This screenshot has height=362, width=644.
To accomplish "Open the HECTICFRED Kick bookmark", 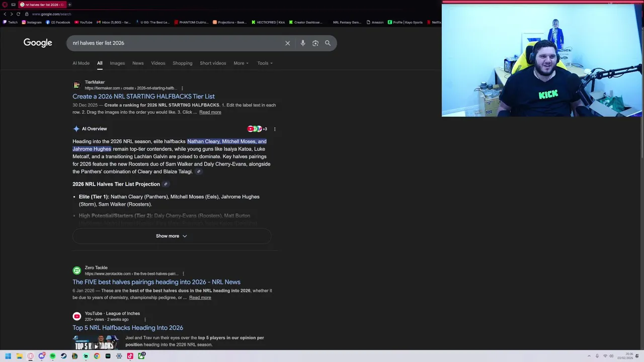I will 268,22.
